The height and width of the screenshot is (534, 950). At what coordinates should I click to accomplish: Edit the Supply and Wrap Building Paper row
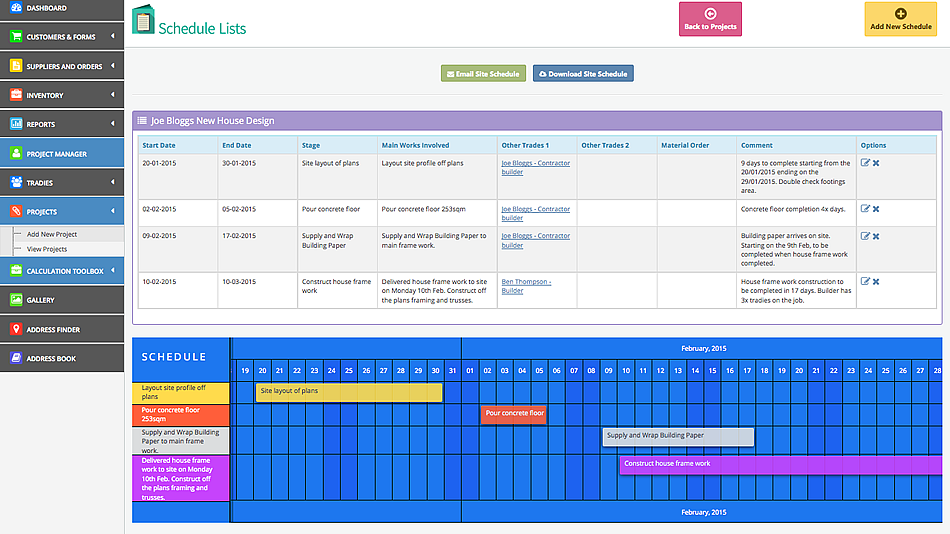[865, 236]
